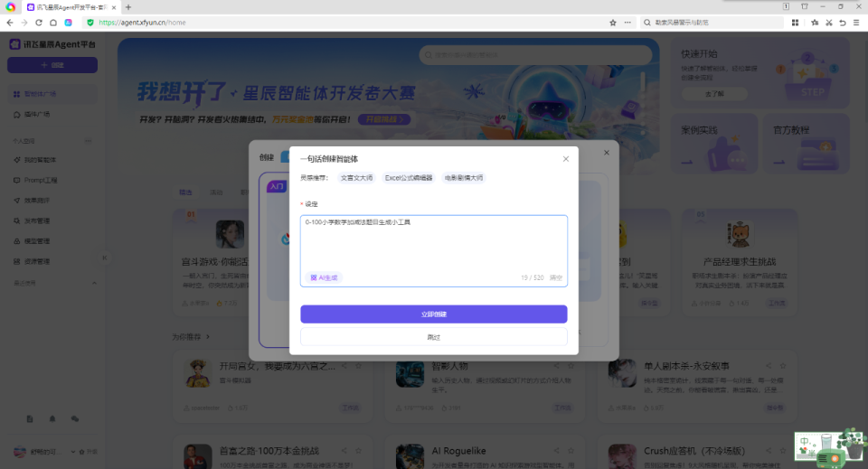Bookmark the page with the star icon
The width and height of the screenshot is (868, 469).
pyautogui.click(x=613, y=23)
